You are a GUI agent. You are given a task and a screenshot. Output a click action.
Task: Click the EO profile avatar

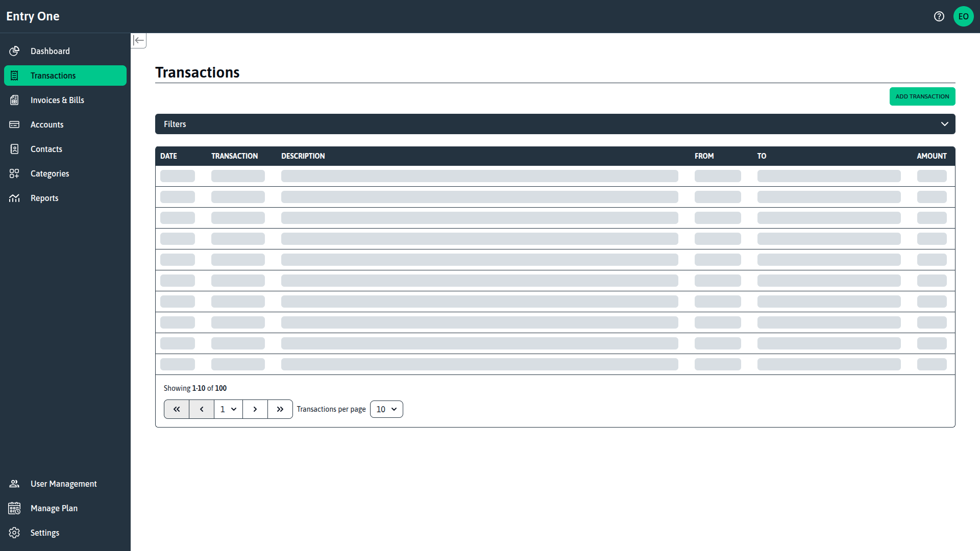click(964, 16)
